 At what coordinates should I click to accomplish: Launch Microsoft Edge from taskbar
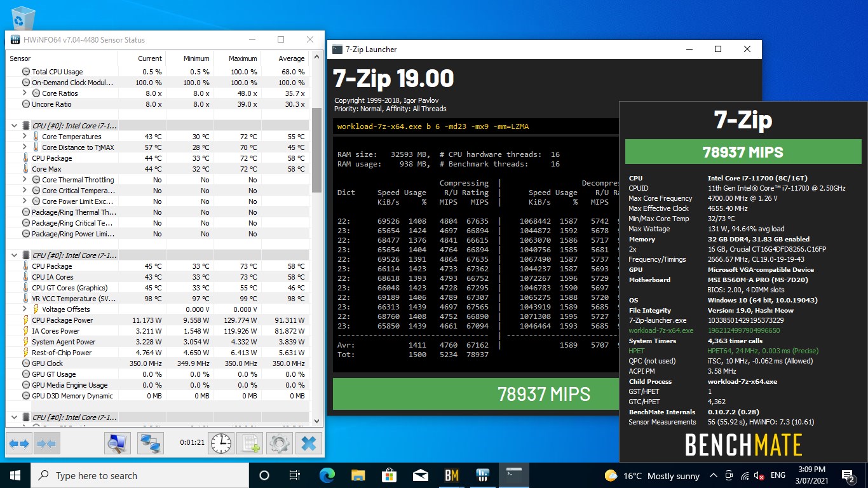[x=327, y=475]
